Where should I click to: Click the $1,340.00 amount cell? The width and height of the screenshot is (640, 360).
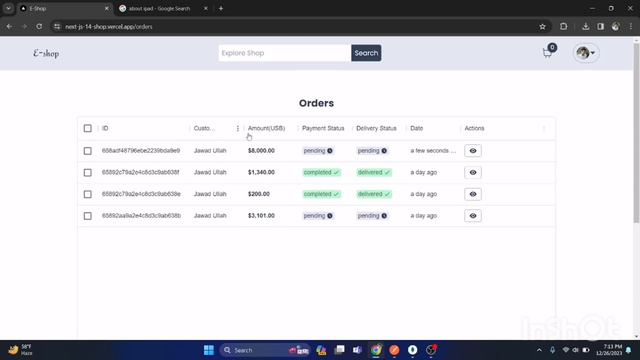pos(261,172)
